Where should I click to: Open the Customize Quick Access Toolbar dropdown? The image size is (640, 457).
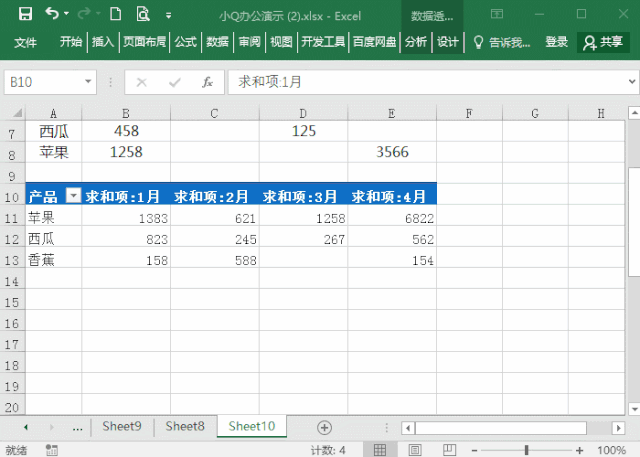[168, 16]
